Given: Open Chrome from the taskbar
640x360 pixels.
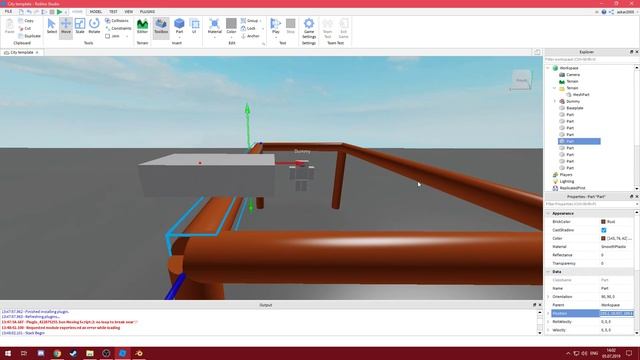Looking at the screenshot, I should tap(57, 353).
